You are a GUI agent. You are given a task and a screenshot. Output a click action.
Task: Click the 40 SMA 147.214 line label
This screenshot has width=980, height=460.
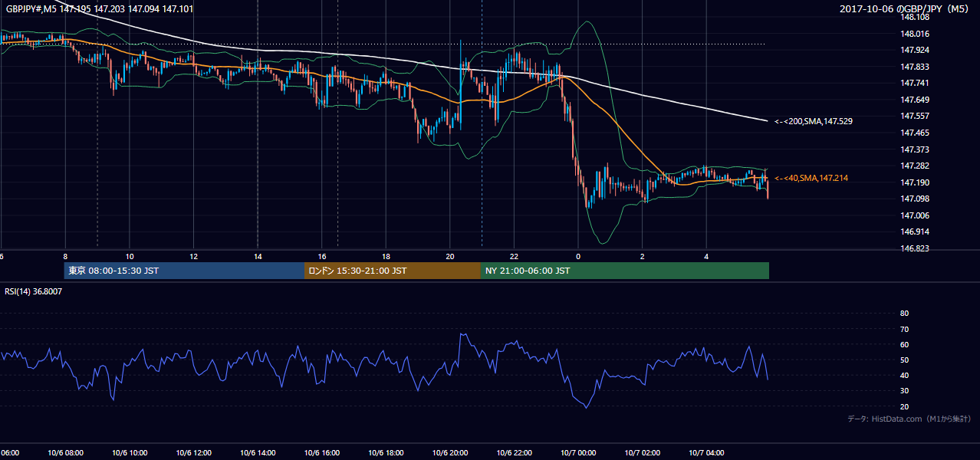click(x=811, y=178)
